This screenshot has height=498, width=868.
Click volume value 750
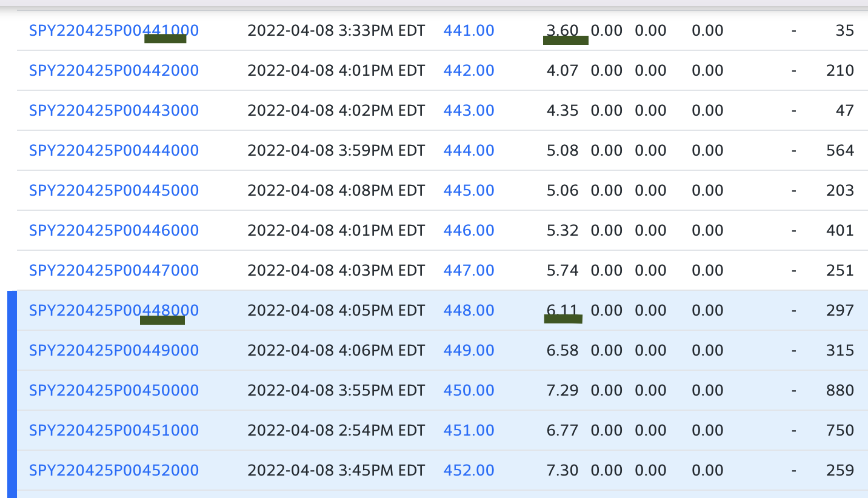(840, 430)
